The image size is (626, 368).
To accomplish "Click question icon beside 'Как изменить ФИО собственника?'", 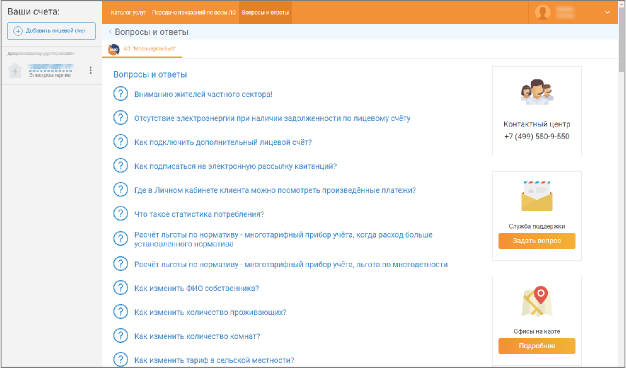I will pos(121,288).
